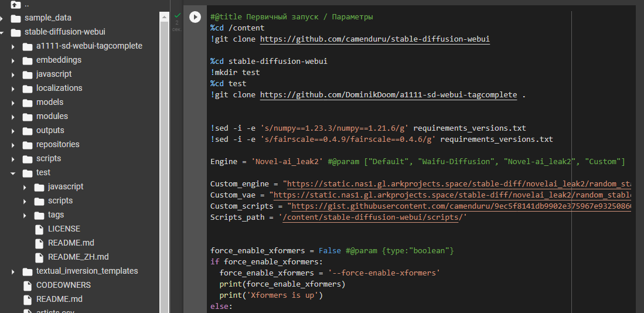Click the fairscale sed command line

click(x=381, y=140)
